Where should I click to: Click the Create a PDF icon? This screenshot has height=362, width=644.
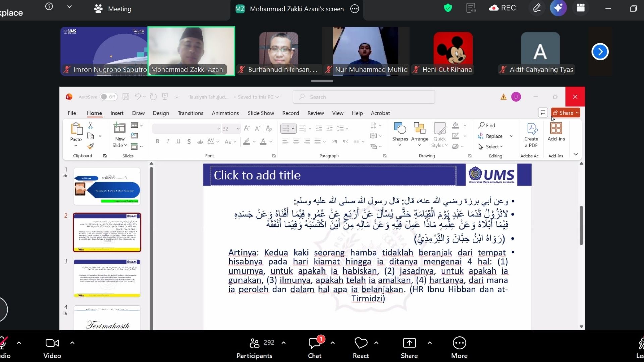click(532, 128)
